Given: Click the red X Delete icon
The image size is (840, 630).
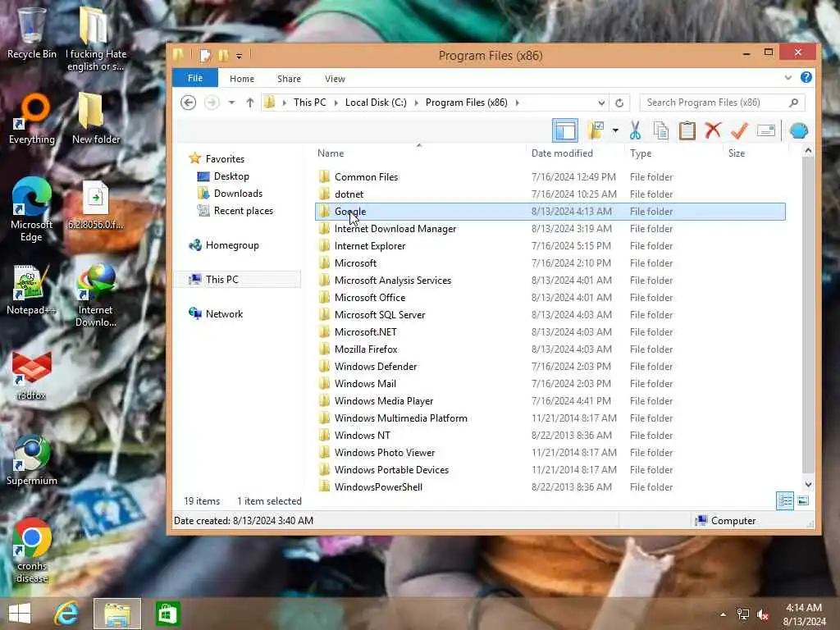Looking at the screenshot, I should pyautogui.click(x=713, y=130).
